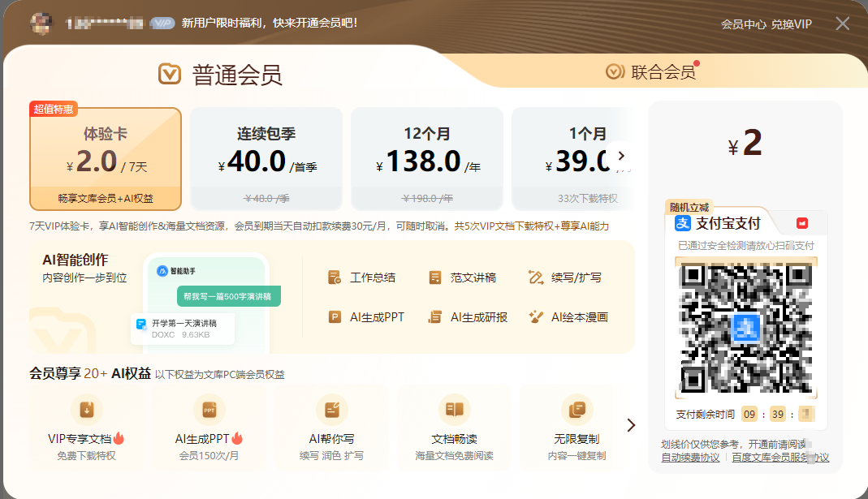Click the Alipay logo icon

[683, 223]
